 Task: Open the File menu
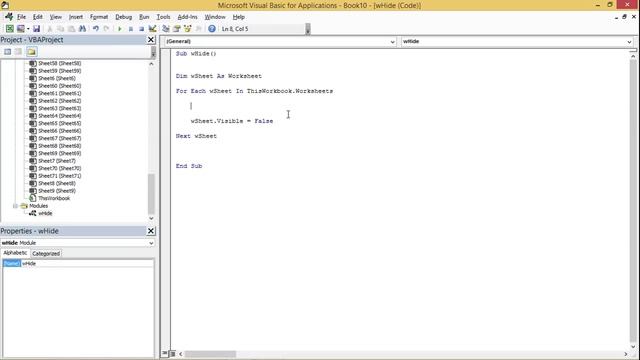(21, 17)
